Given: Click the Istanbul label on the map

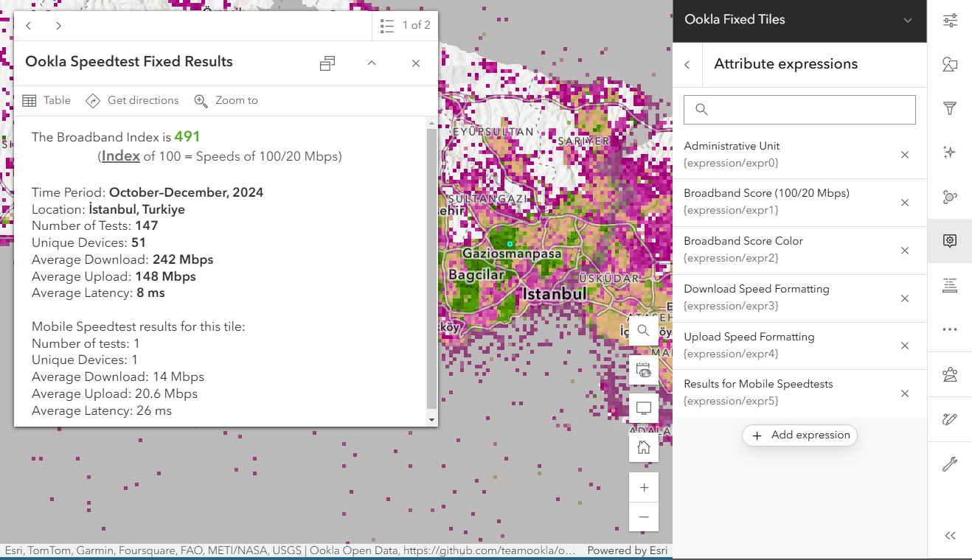Looking at the screenshot, I should coord(555,294).
